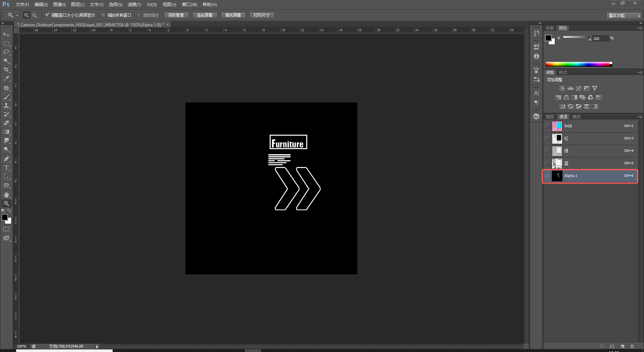Open the History panel icon
This screenshot has width=644, height=352.
tap(536, 33)
